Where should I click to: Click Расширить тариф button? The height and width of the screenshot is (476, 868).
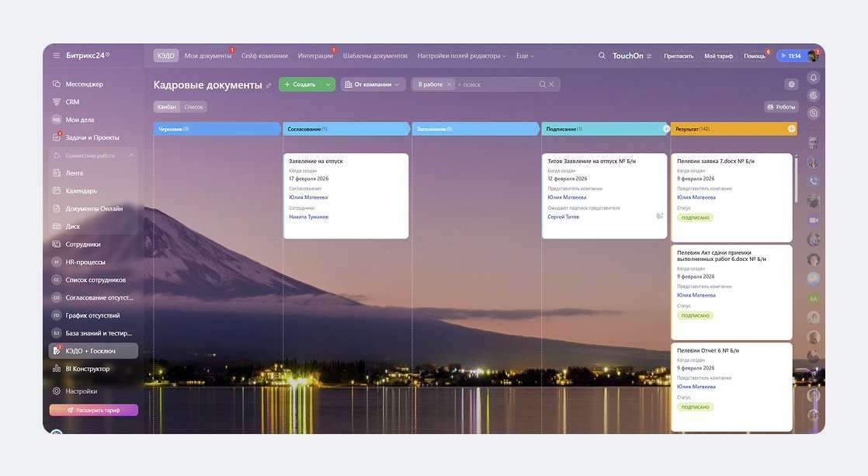coord(93,410)
